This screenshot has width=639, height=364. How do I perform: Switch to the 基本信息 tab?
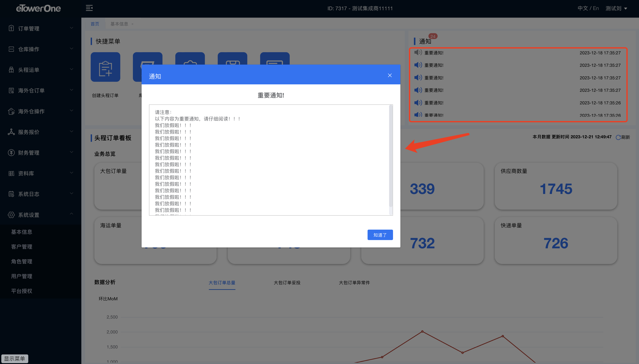tap(119, 24)
